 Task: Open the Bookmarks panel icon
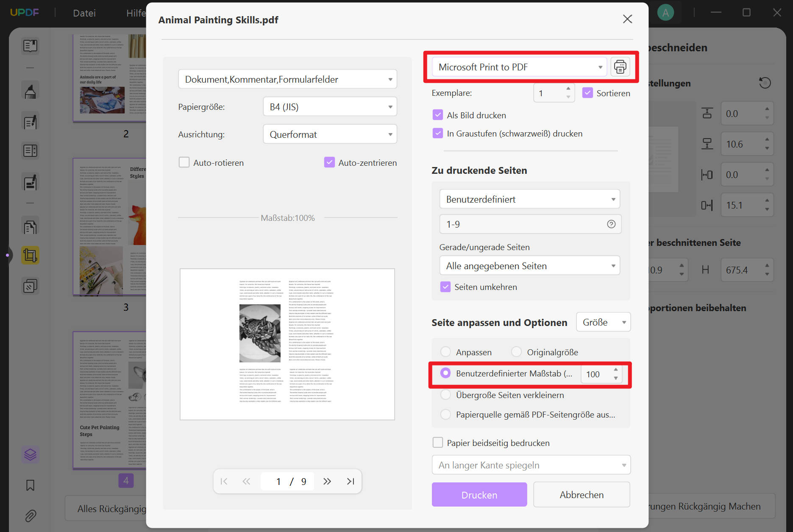point(30,485)
